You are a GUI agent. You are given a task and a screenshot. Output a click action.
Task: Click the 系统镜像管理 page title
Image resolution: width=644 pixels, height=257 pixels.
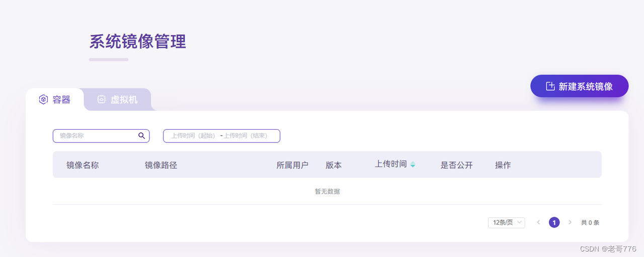tap(138, 42)
